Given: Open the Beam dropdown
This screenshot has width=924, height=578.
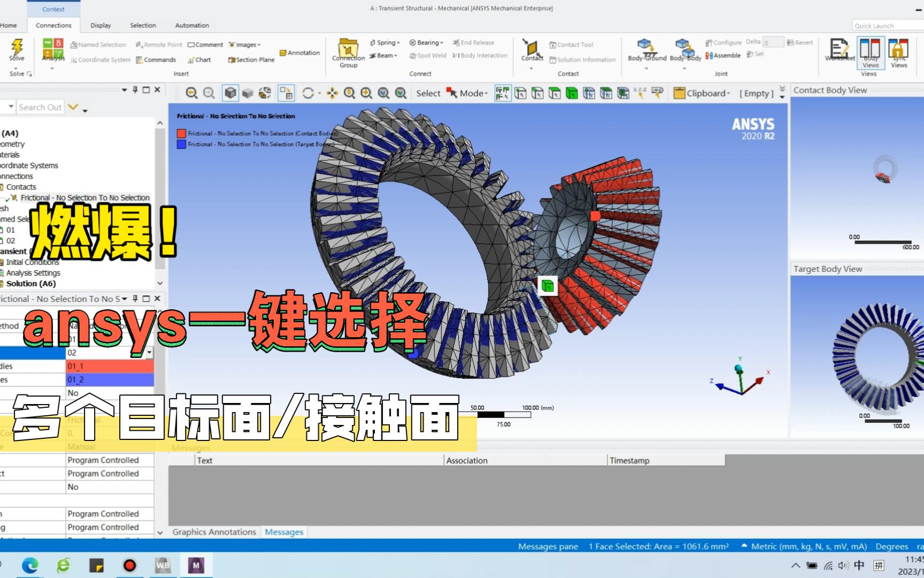Looking at the screenshot, I should [x=383, y=55].
